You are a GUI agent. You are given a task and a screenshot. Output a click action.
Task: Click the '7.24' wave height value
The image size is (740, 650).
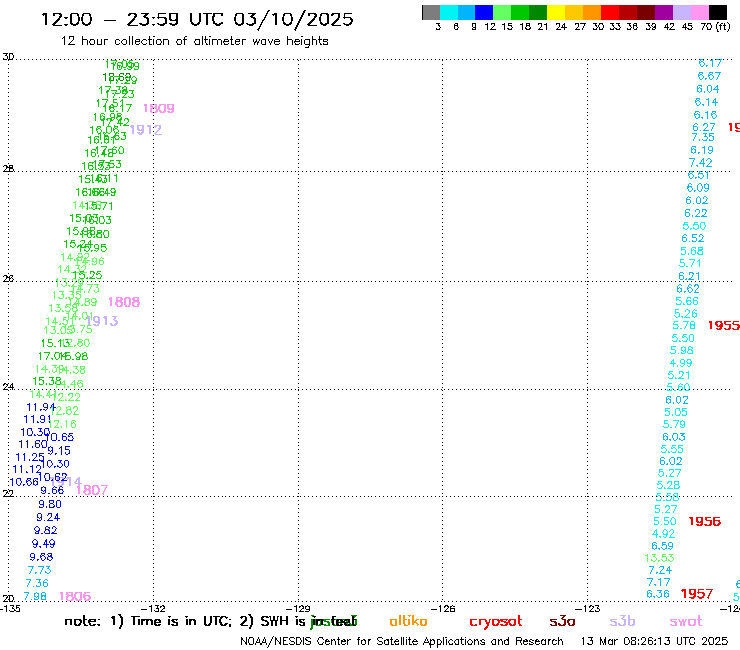pyautogui.click(x=660, y=570)
